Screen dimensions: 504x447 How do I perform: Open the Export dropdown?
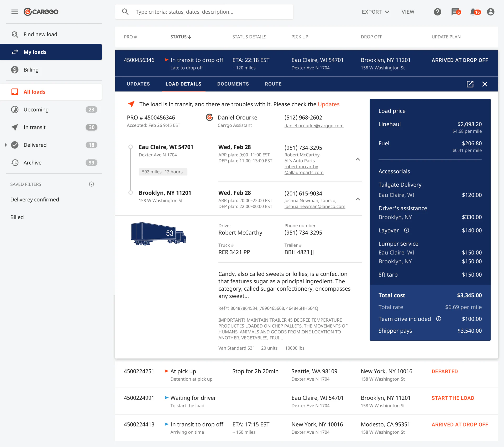[375, 12]
